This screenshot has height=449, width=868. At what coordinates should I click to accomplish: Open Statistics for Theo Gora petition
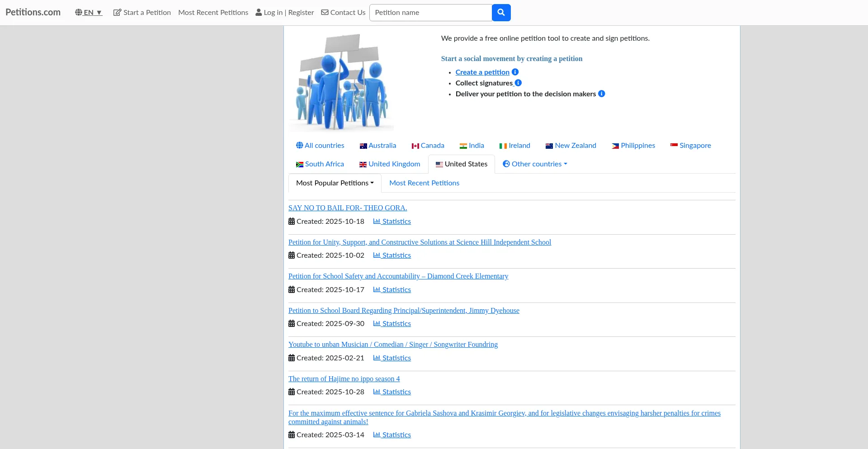pyautogui.click(x=392, y=222)
